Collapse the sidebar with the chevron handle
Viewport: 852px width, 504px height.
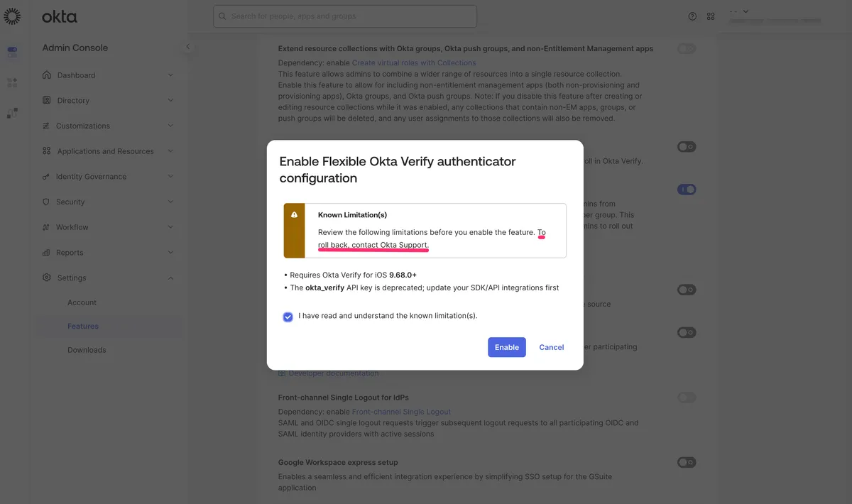(187, 47)
